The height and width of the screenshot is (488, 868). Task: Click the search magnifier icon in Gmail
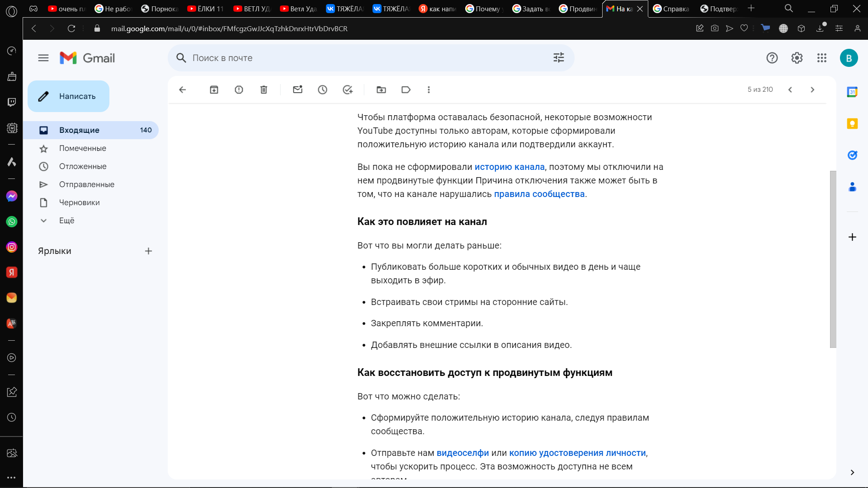pos(181,58)
